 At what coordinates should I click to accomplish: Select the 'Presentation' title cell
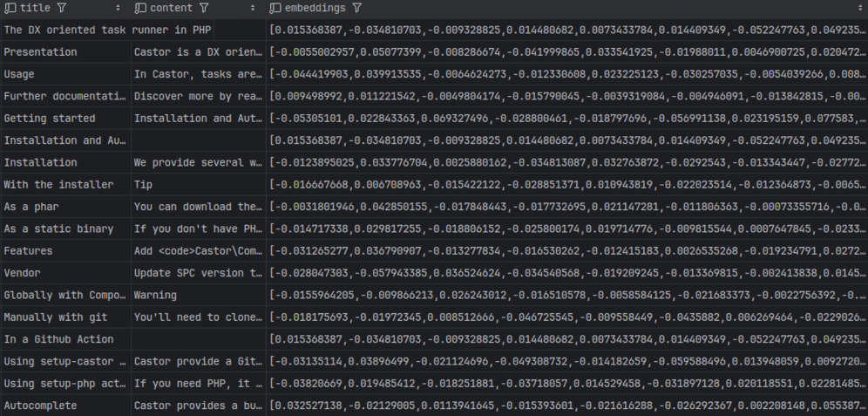tap(40, 52)
